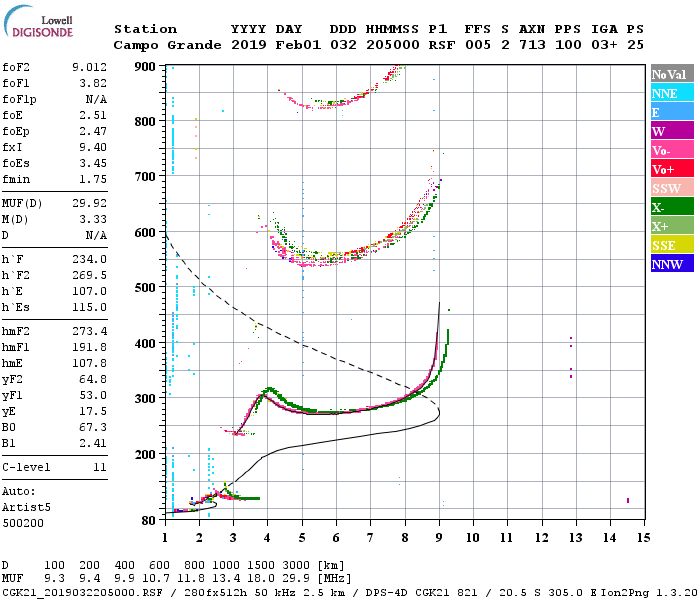Click the NNW blue legend swatch
Image resolution: width=700 pixels, height=600 pixels.
(672, 263)
